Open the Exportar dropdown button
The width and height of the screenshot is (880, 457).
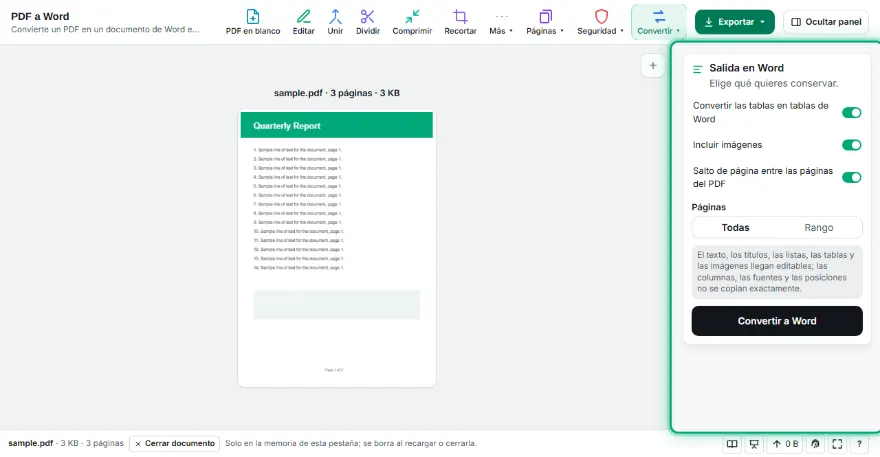coord(735,22)
